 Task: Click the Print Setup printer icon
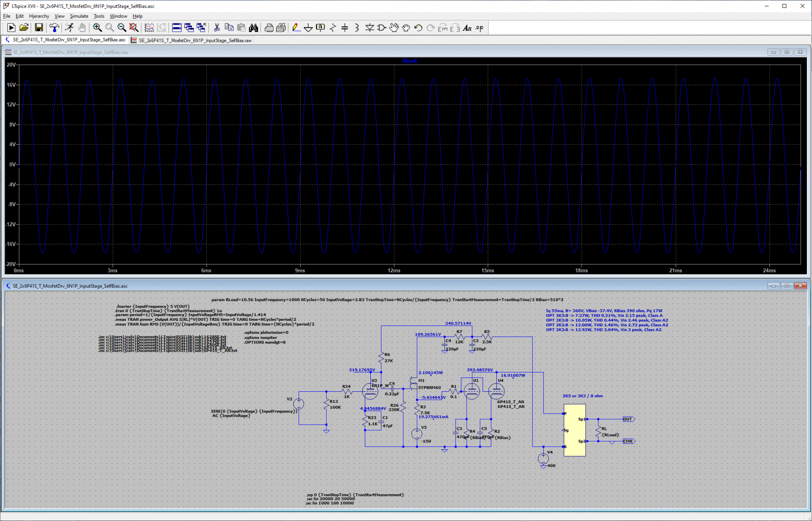[x=269, y=27]
